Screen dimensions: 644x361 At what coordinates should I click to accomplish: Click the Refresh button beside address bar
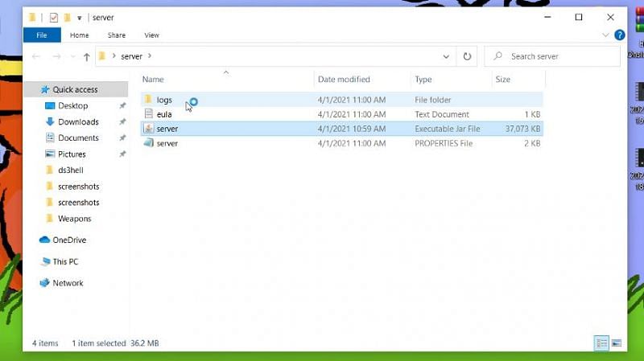pos(467,56)
